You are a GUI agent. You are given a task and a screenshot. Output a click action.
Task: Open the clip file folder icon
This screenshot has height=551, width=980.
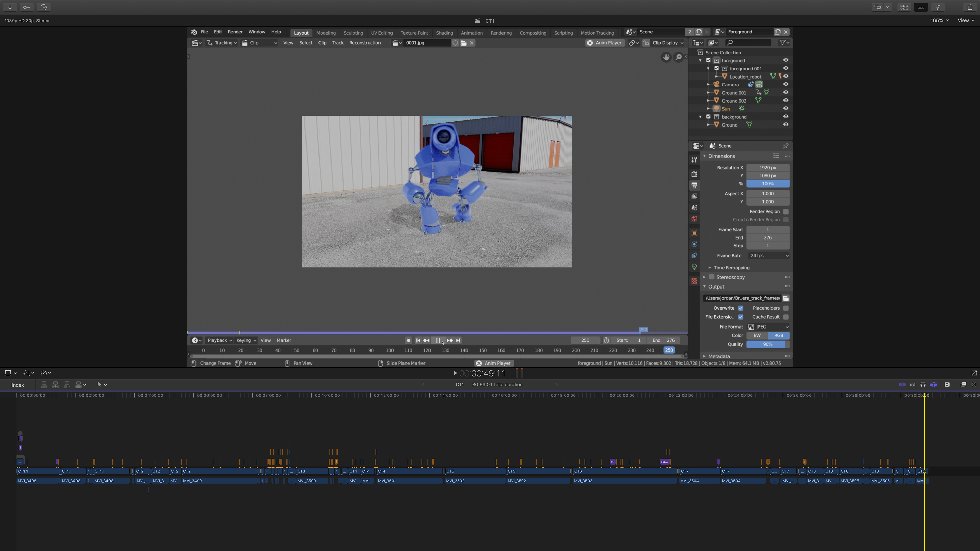click(x=463, y=43)
